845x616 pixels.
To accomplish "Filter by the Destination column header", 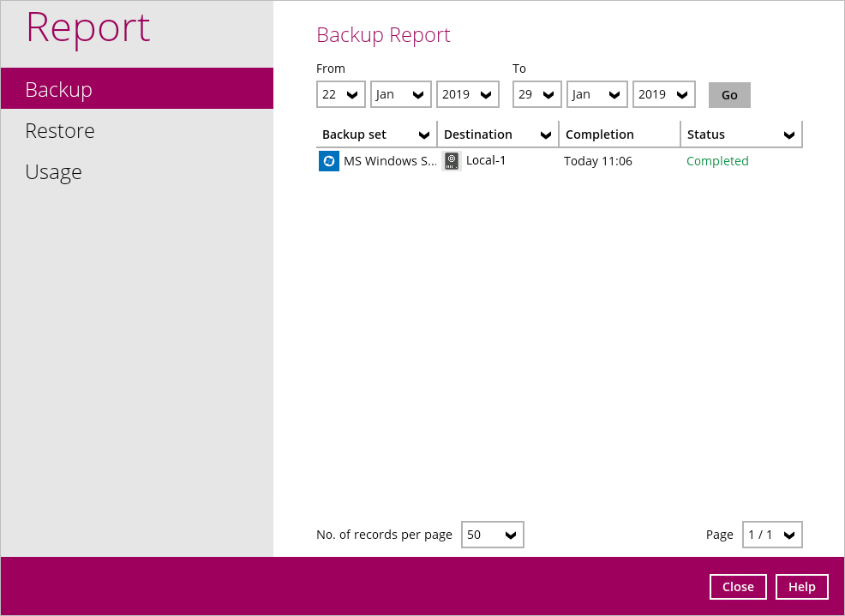I will pos(498,135).
